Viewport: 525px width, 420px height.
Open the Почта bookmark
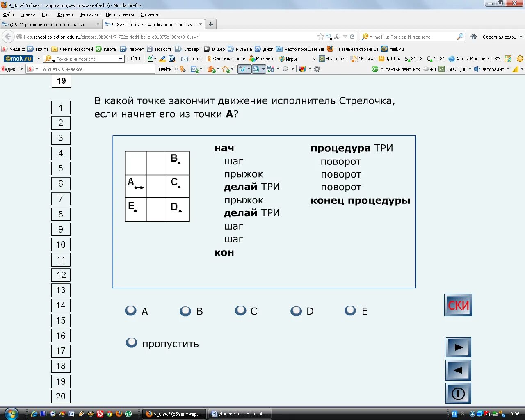coord(38,49)
